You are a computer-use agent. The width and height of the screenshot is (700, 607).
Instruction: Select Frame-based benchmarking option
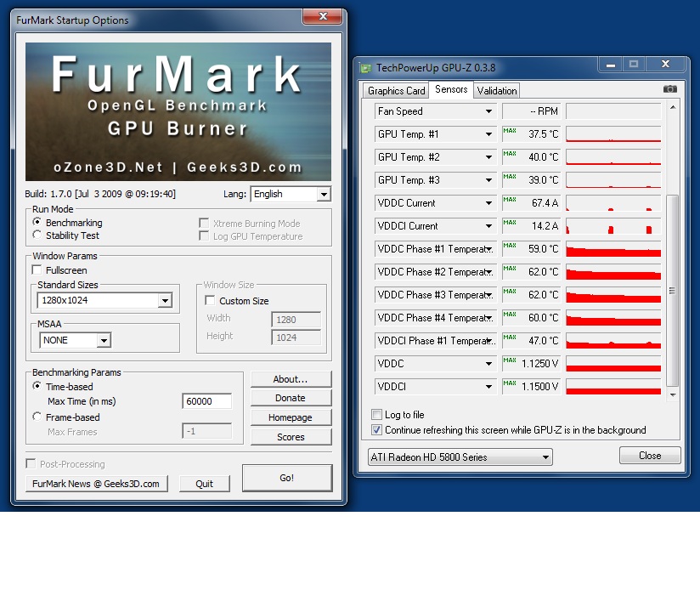pyautogui.click(x=37, y=417)
